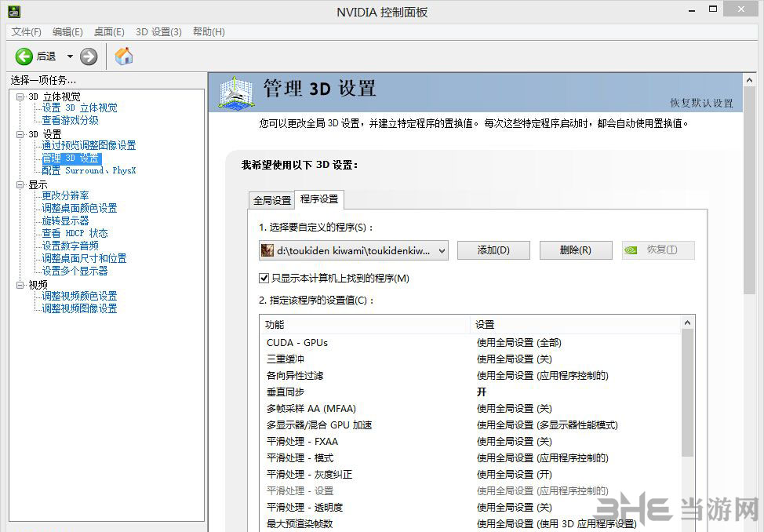The width and height of the screenshot is (764, 532).
Task: Open 查看游戏分级 page
Action: pos(70,120)
